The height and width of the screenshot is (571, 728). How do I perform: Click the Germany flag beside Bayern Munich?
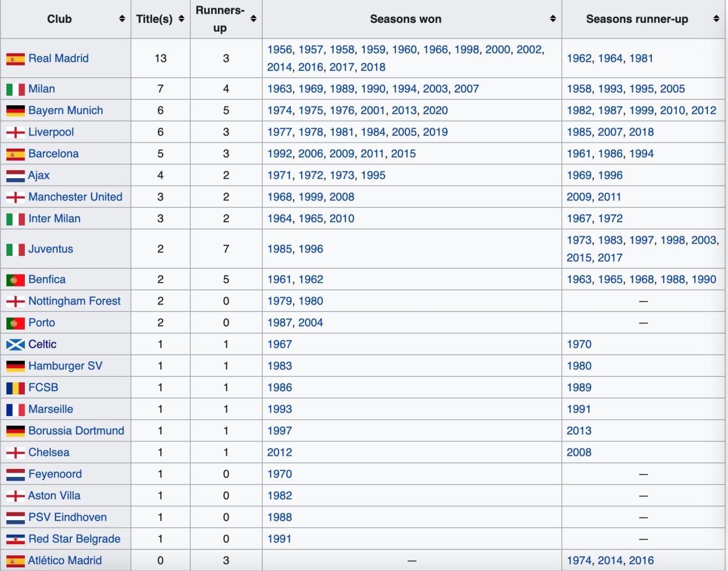(15, 110)
